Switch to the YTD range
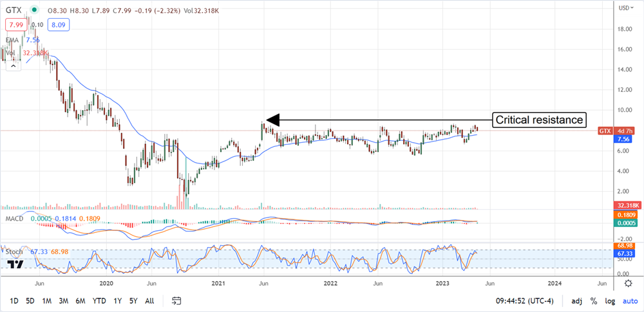Image resolution: width=644 pixels, height=312 pixels. point(99,300)
